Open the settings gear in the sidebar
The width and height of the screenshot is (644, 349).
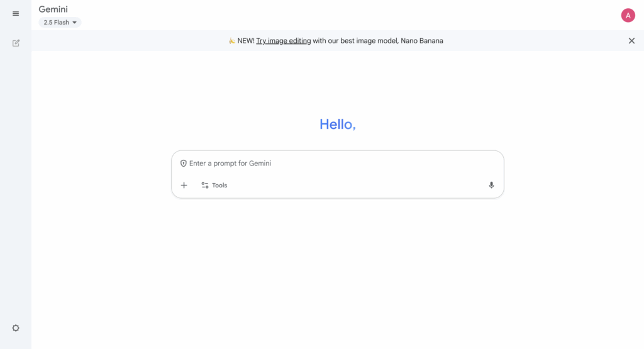pos(16,328)
